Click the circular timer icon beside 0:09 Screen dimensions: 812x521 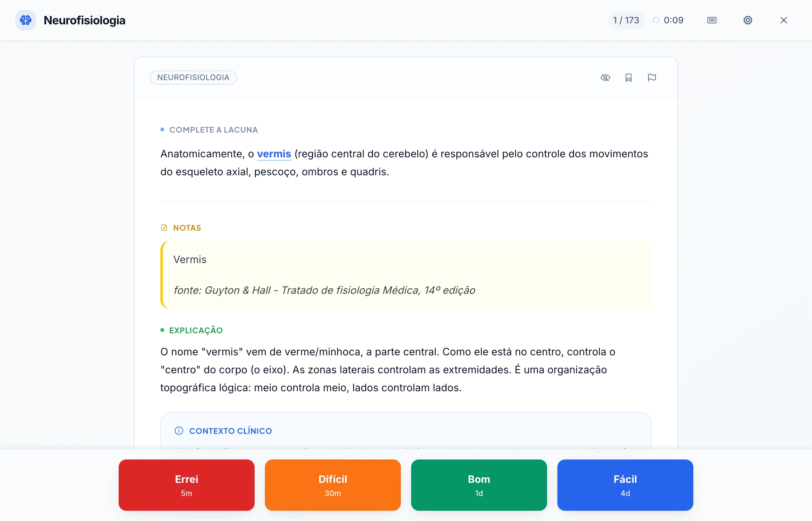click(656, 20)
